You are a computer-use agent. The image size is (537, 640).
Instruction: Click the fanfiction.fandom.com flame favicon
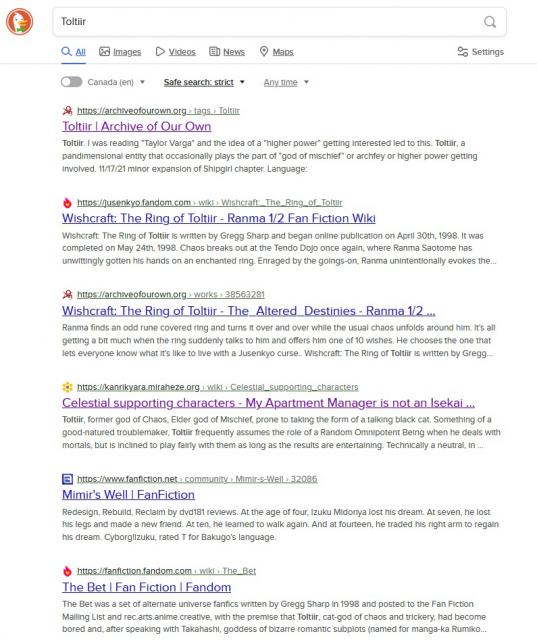pyautogui.click(x=67, y=571)
